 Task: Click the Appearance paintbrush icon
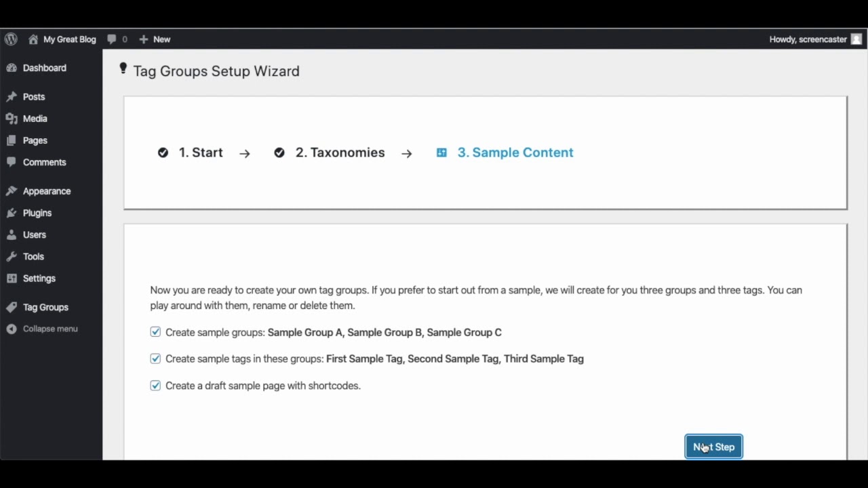tap(12, 191)
